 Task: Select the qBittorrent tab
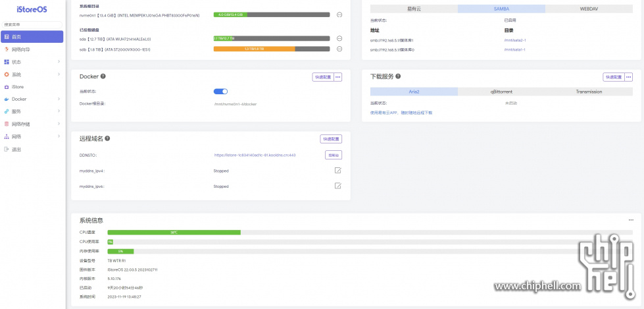point(501,92)
